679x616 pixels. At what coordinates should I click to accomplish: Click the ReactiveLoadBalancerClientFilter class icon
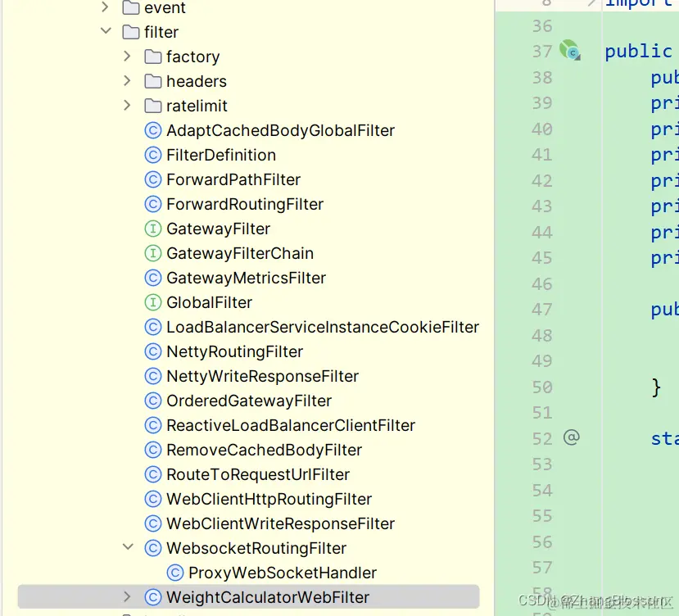pos(153,425)
